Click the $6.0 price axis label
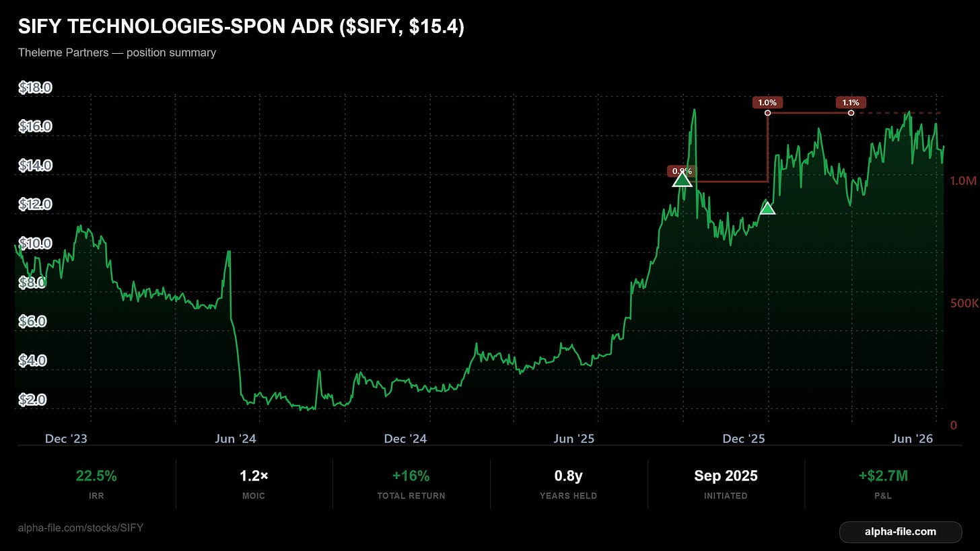Viewport: 980px width, 551px height. pyautogui.click(x=33, y=322)
